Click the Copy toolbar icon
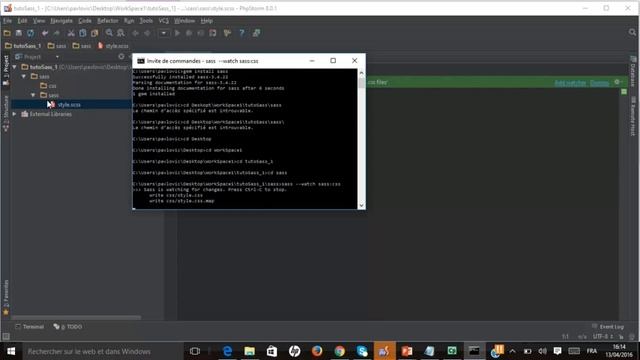The width and height of the screenshot is (640, 360). tap(83, 33)
